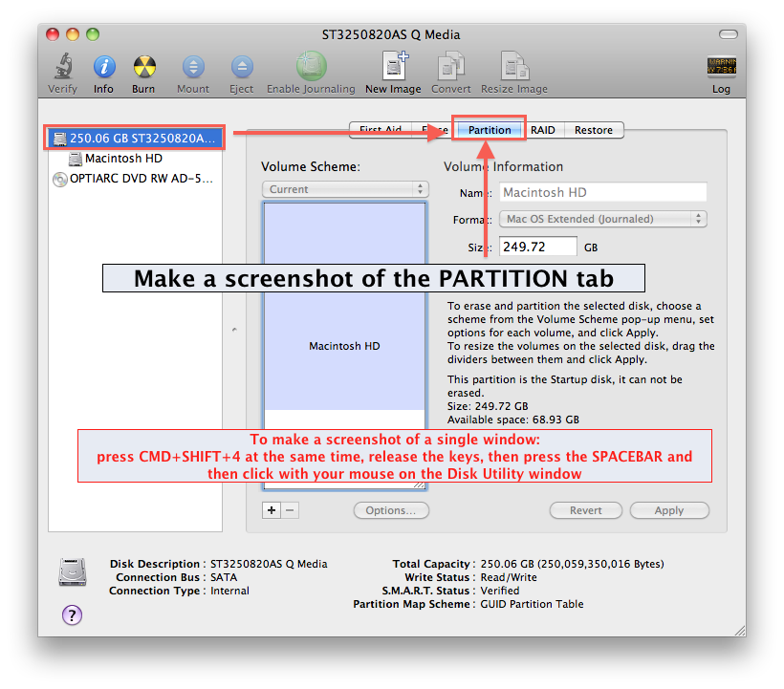Click the Mount toolbar icon

click(193, 67)
